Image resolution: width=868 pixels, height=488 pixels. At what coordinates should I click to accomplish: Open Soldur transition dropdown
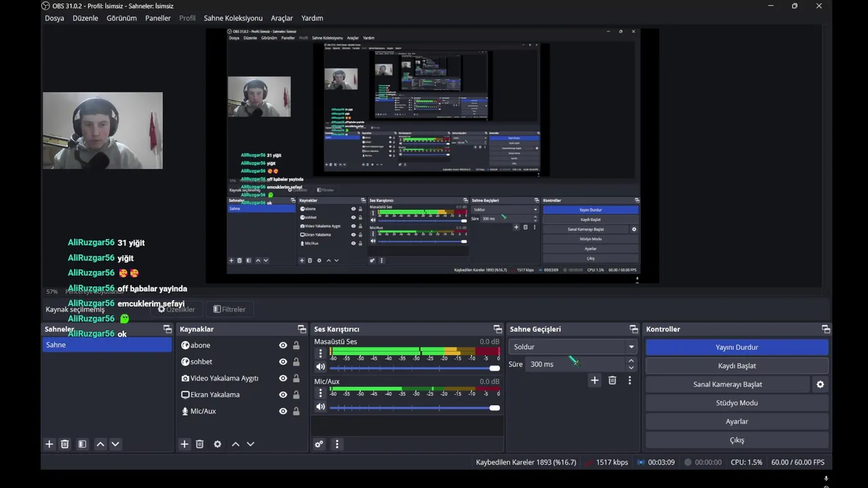click(572, 347)
